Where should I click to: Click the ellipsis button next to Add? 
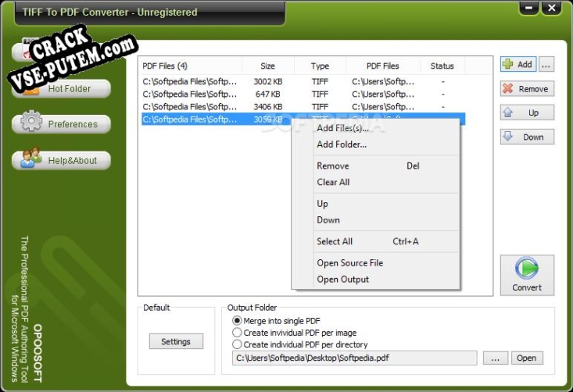tap(546, 65)
